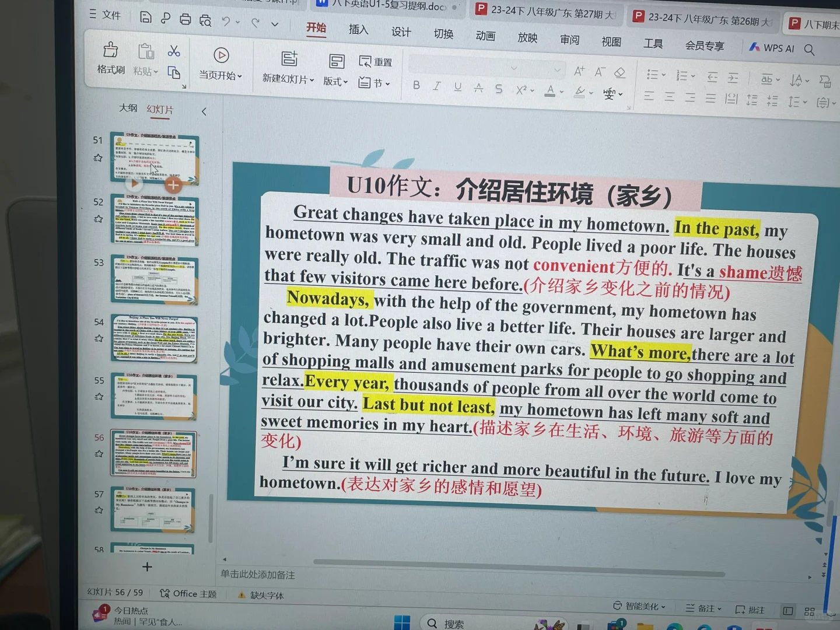Click the Undo arrow icon
Screen dimensions: 840x630
tap(226, 22)
